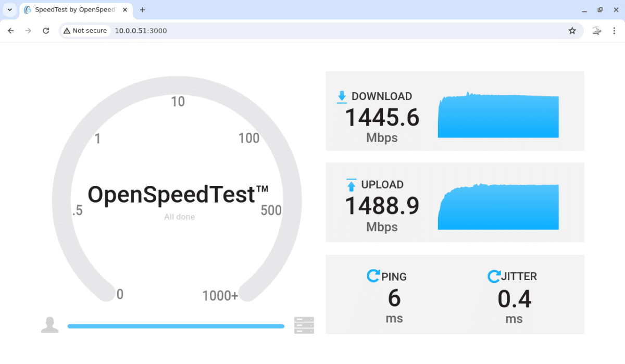The image size is (625, 364).
Task: Open the Chrome three-dot menu
Action: [614, 31]
